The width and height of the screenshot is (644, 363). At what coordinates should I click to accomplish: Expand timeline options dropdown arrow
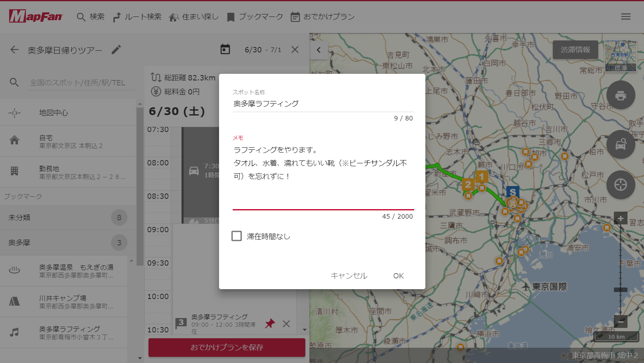pos(304,330)
